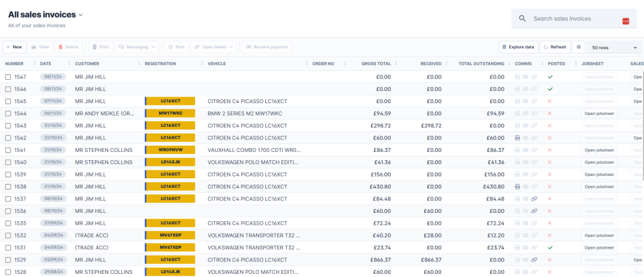
Task: Check the box for invoice 1528
Action: coord(8,272)
